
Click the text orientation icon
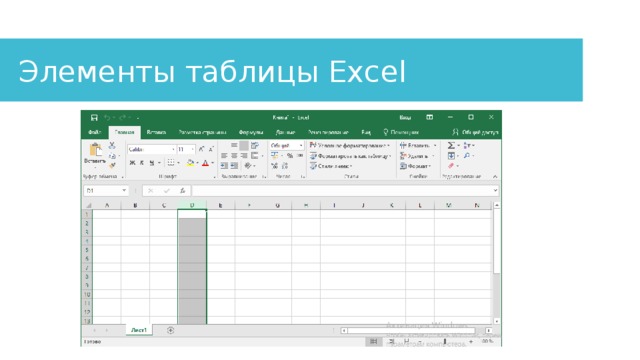point(248,166)
